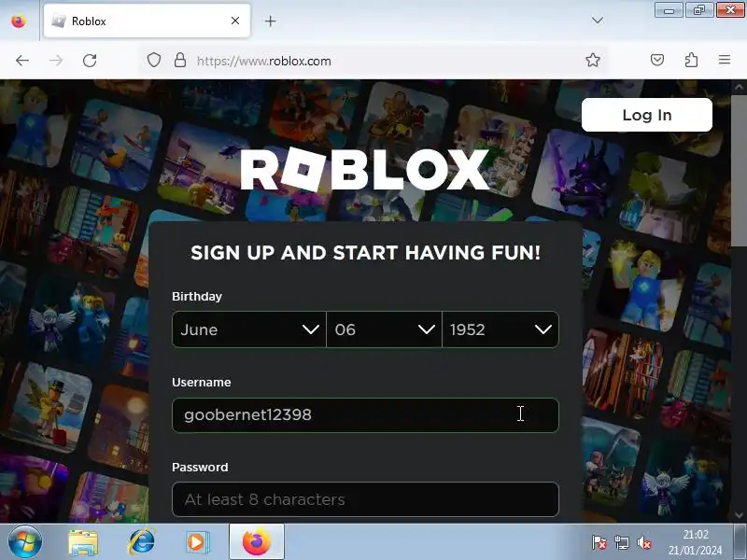Go back with the browser back arrow
This screenshot has height=560, width=747.
click(22, 61)
